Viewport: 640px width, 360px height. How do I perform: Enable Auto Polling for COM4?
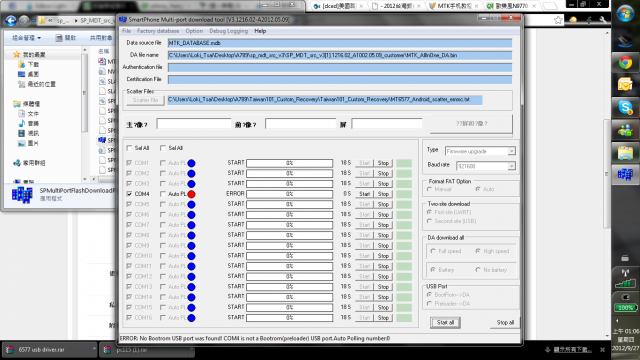point(163,194)
